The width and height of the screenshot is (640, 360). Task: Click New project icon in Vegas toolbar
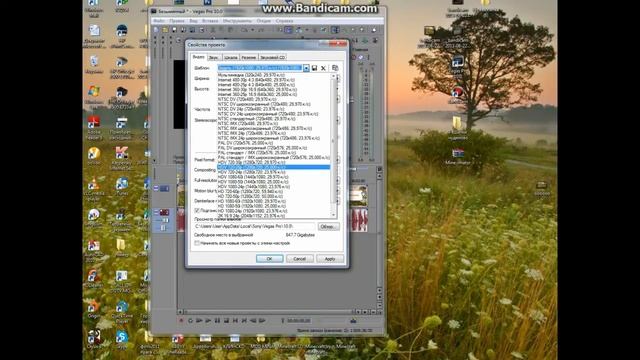156,30
